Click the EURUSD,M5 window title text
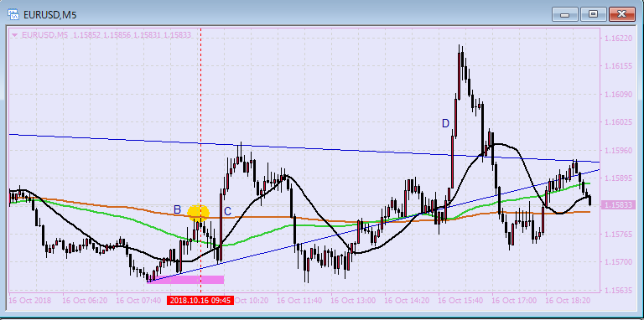The height and width of the screenshot is (320, 644). click(x=50, y=16)
